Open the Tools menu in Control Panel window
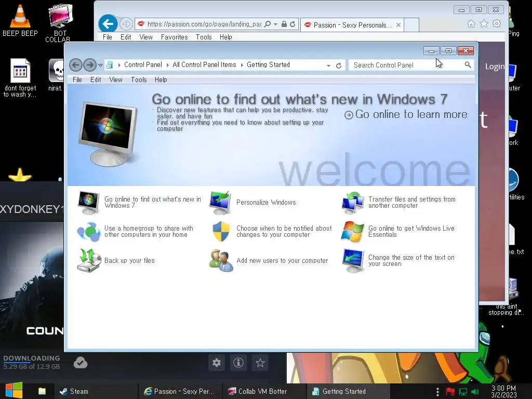Viewport: 532px width, 399px height. [139, 79]
